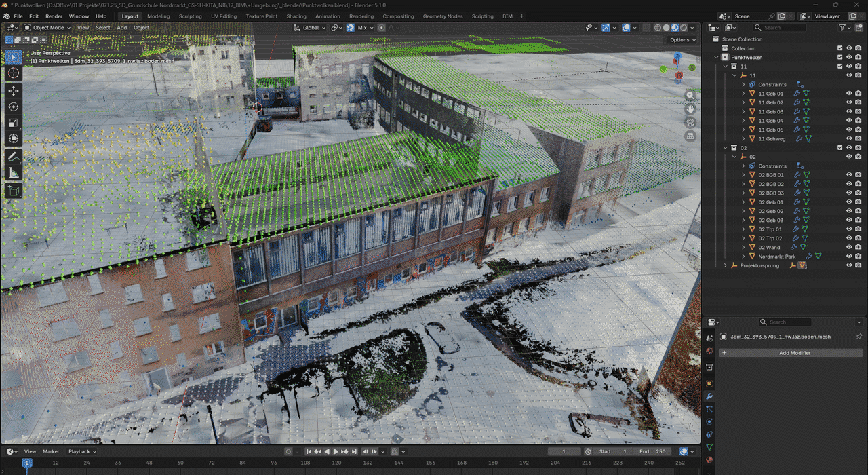This screenshot has width=868, height=475.
Task: Toggle camera view icon in viewport
Action: click(x=690, y=122)
